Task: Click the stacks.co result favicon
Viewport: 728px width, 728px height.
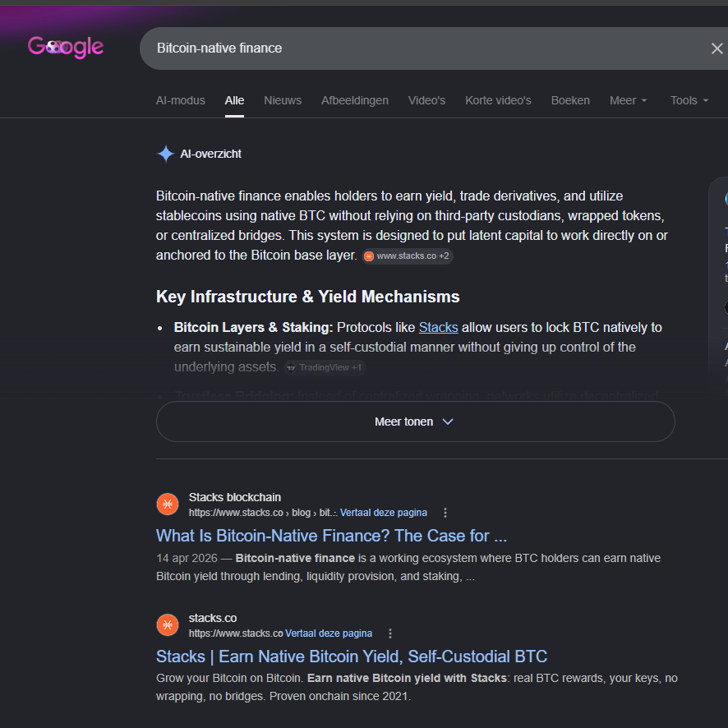Action: coord(168,624)
